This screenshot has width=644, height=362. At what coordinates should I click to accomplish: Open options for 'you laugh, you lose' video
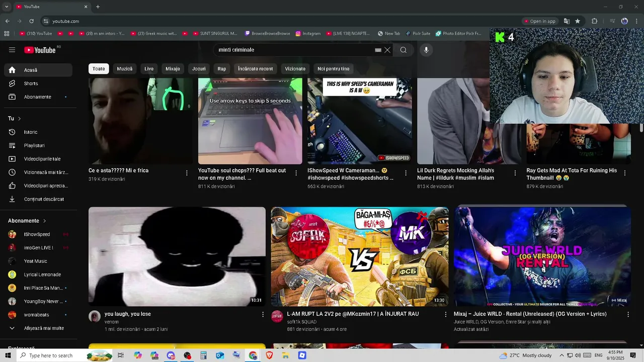[263, 314]
